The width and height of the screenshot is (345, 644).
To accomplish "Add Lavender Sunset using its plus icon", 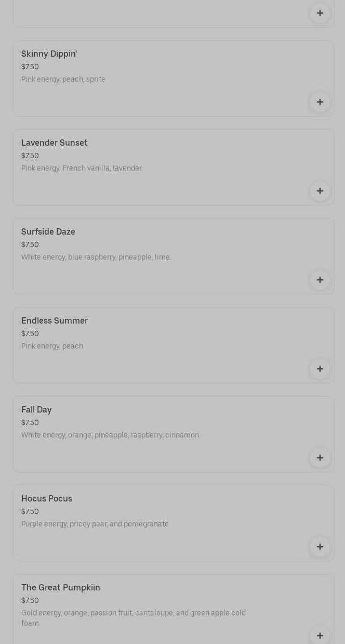I will (x=320, y=191).
